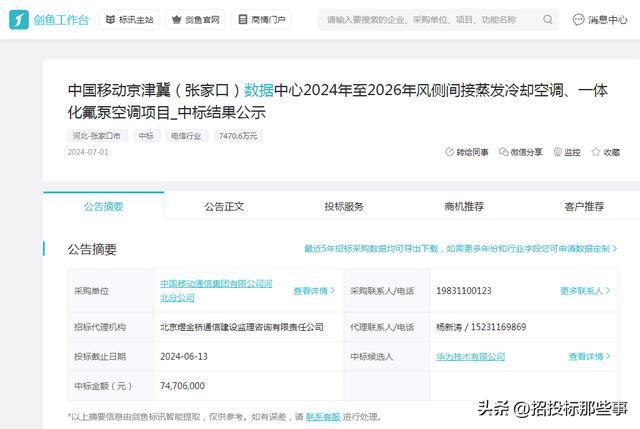The image size is (640, 429).
Task: Open the 客户推荐 tab
Action: [584, 206]
